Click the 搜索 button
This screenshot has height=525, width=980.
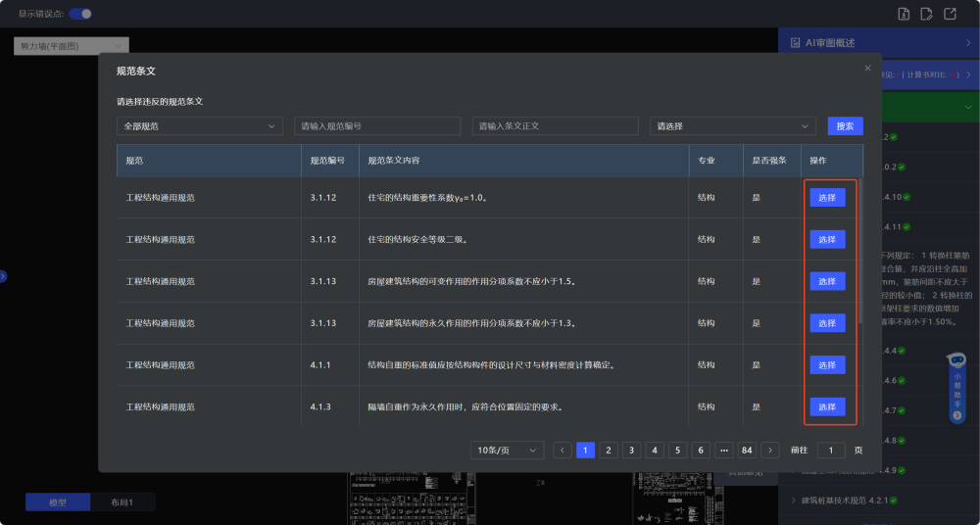point(845,126)
